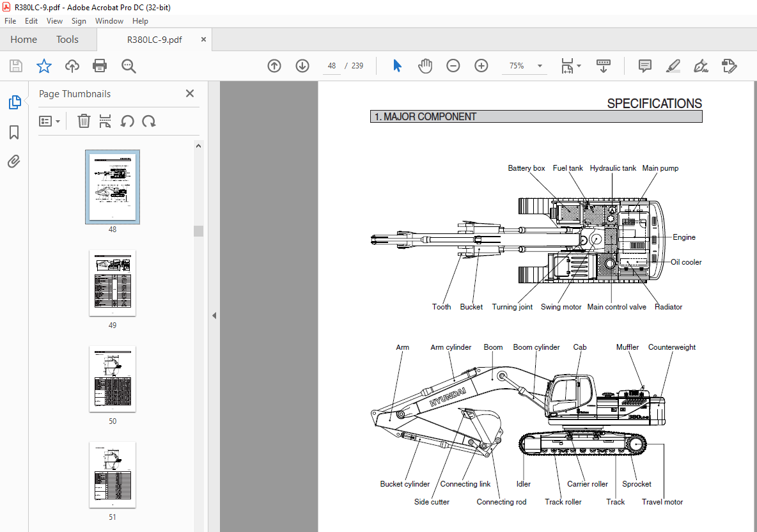757x532 pixels.
Task: Delete selected page with trash icon
Action: click(x=84, y=121)
